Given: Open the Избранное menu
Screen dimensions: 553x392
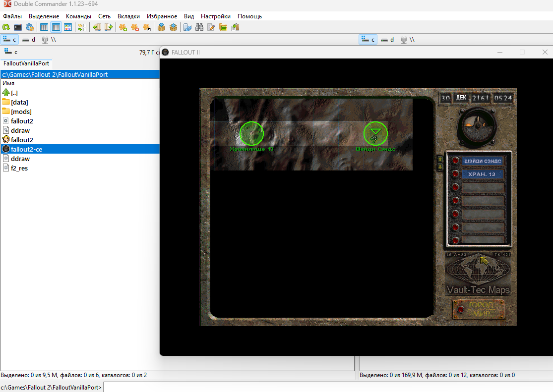Looking at the screenshot, I should tap(162, 16).
